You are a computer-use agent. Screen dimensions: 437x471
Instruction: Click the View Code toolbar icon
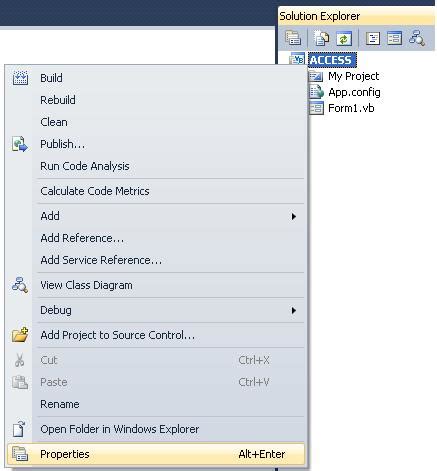click(x=373, y=38)
